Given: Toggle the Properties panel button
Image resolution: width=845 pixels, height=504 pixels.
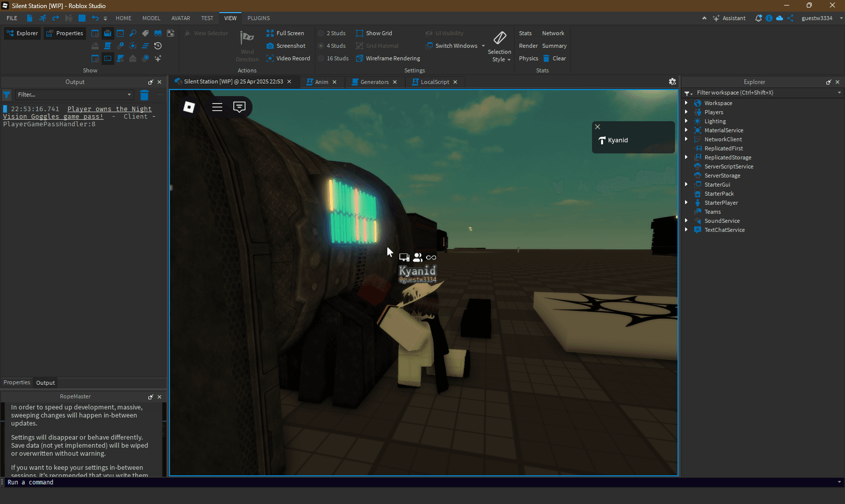Looking at the screenshot, I should click(x=64, y=33).
